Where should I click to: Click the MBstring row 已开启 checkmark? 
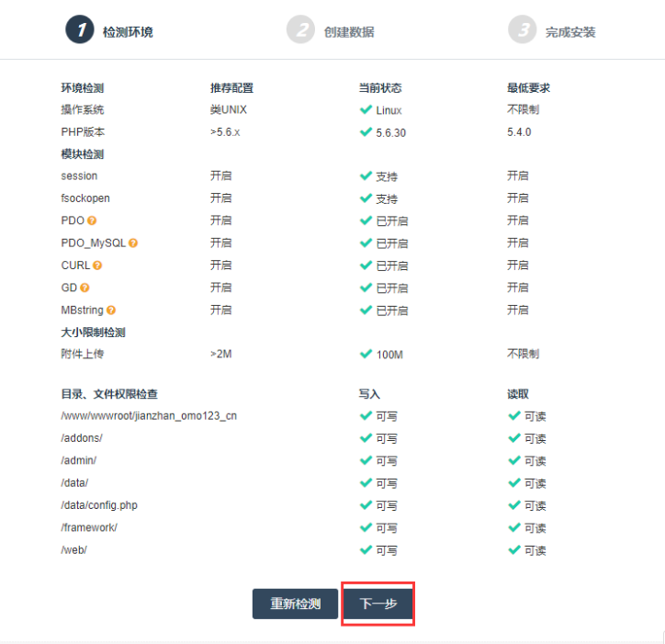[366, 311]
